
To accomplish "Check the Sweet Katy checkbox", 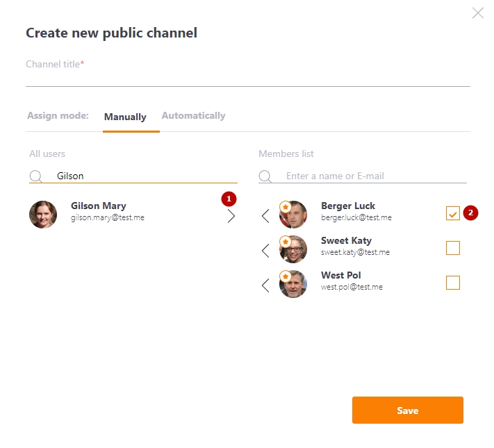I will point(453,248).
